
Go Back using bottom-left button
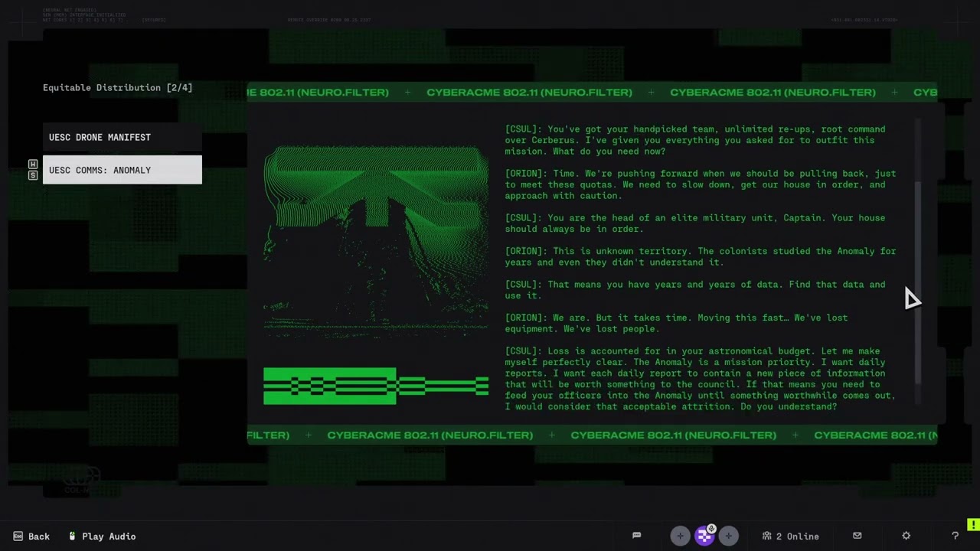coord(31,536)
